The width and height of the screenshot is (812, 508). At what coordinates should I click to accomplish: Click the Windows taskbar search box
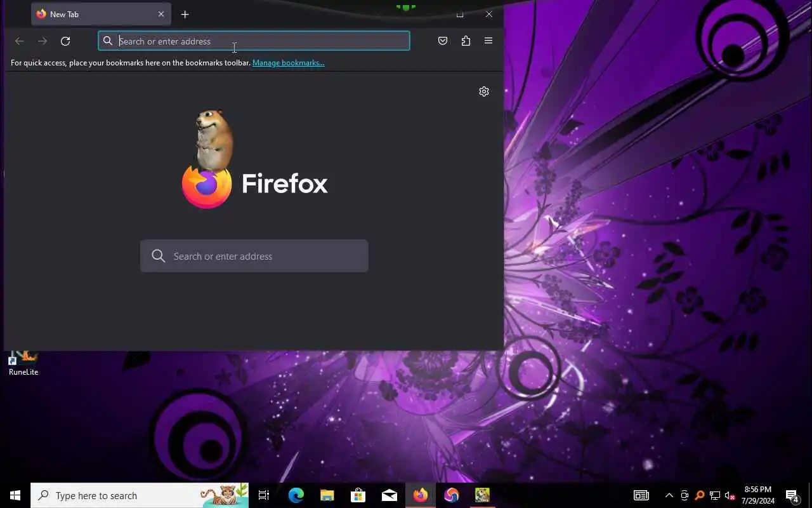[x=140, y=495]
